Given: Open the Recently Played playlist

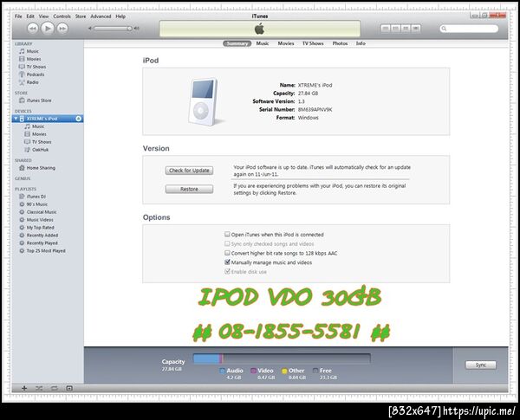Looking at the screenshot, I should click(42, 243).
